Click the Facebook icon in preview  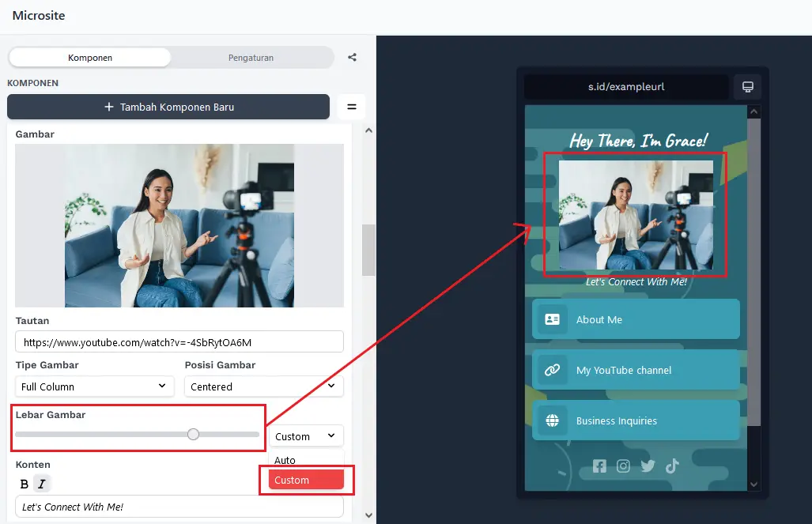point(599,466)
